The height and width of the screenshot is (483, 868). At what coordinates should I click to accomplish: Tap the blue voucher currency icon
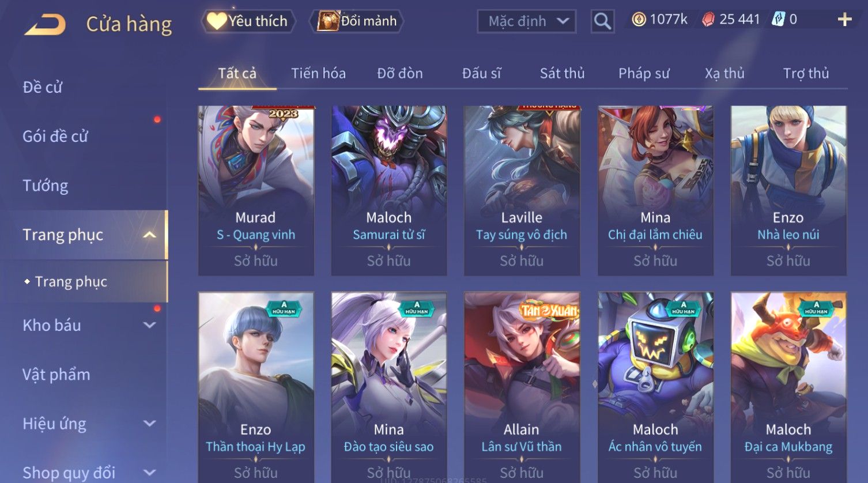[x=779, y=20]
